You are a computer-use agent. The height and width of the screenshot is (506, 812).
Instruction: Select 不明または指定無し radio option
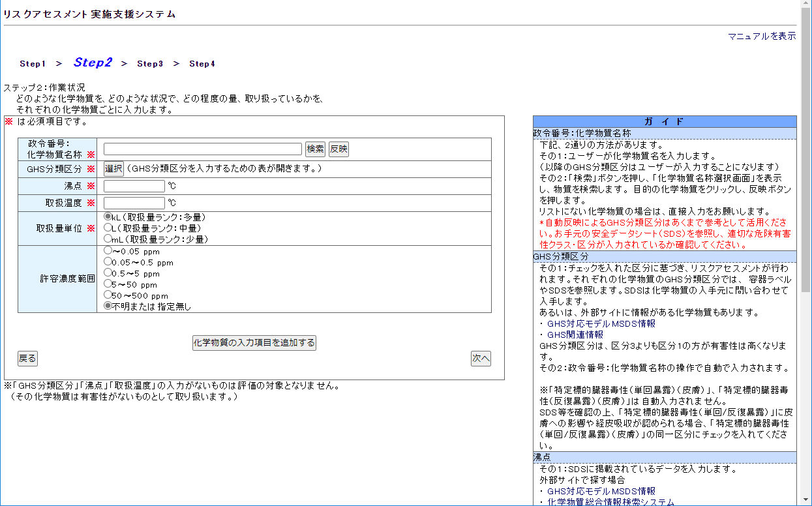[x=108, y=306]
